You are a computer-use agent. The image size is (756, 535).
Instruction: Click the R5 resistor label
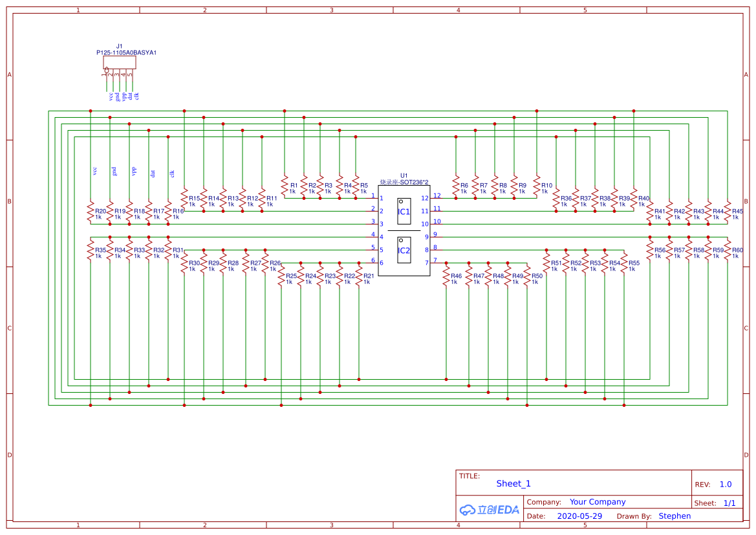tap(363, 185)
